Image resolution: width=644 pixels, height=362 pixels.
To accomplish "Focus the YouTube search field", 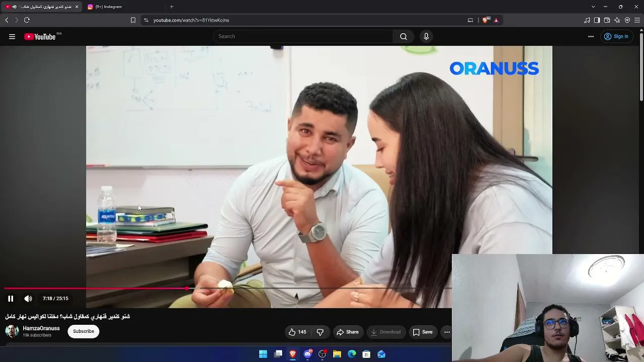I will coord(303,36).
